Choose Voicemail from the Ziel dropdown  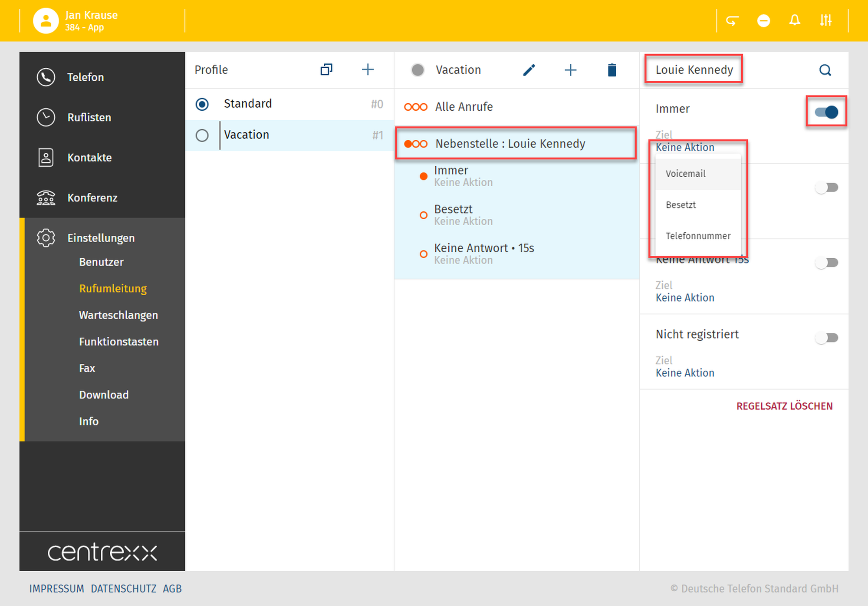(686, 174)
